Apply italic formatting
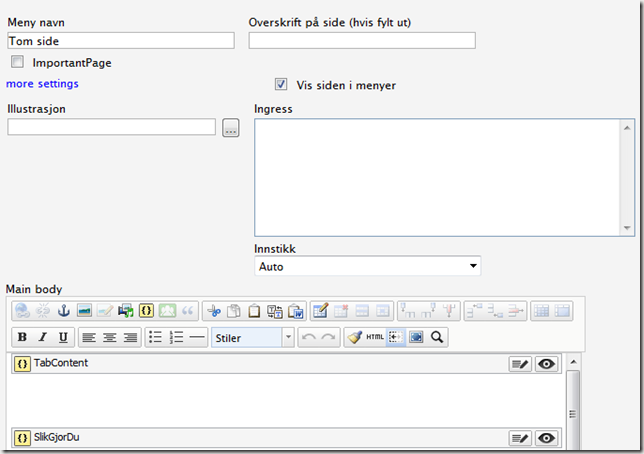This screenshot has width=644, height=454. click(x=43, y=338)
